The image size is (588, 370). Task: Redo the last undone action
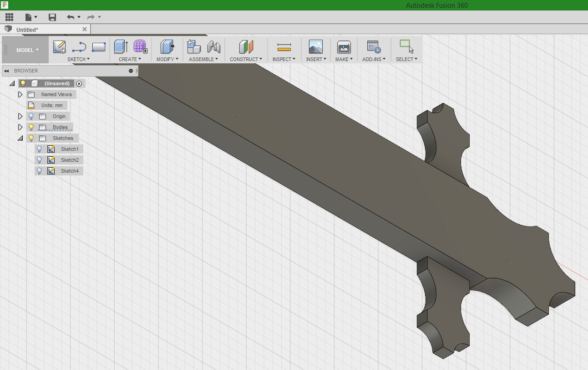(91, 17)
